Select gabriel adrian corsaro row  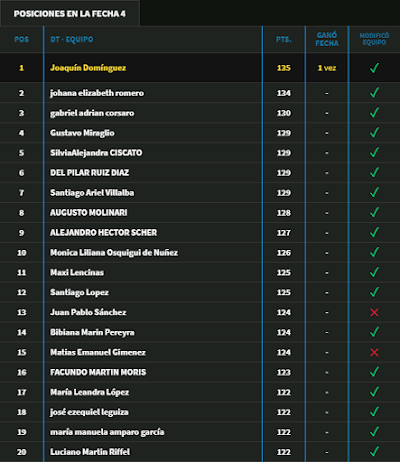200,113
